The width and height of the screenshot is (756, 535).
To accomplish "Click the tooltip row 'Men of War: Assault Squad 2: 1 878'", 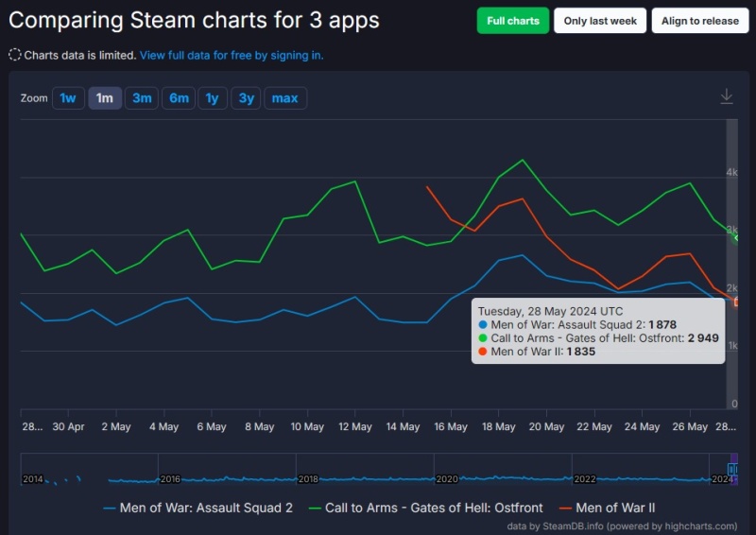I will 577,324.
